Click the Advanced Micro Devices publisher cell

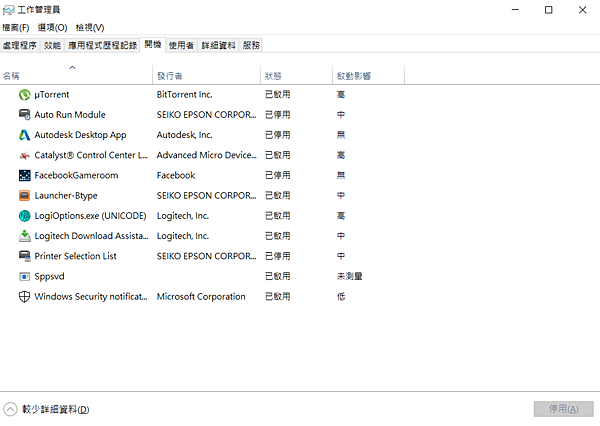[207, 155]
